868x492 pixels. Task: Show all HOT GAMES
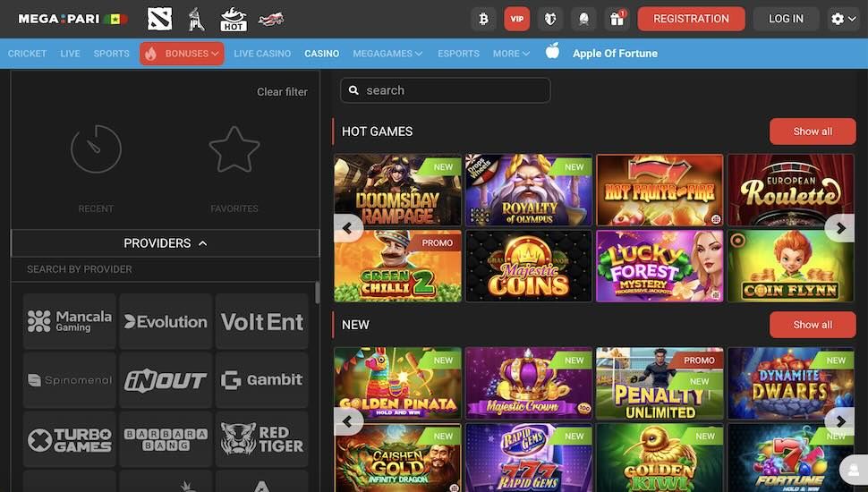pos(813,131)
